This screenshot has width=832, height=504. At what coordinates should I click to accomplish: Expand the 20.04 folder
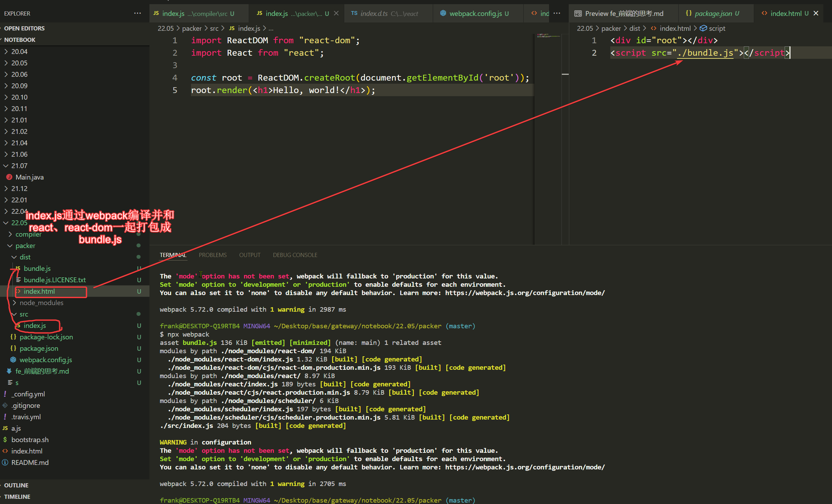click(x=75, y=52)
